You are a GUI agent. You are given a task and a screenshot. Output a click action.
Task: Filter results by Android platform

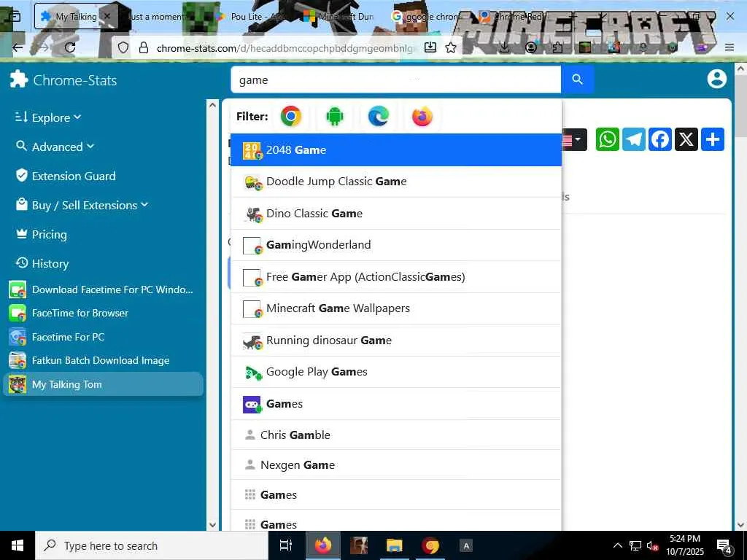tap(334, 116)
